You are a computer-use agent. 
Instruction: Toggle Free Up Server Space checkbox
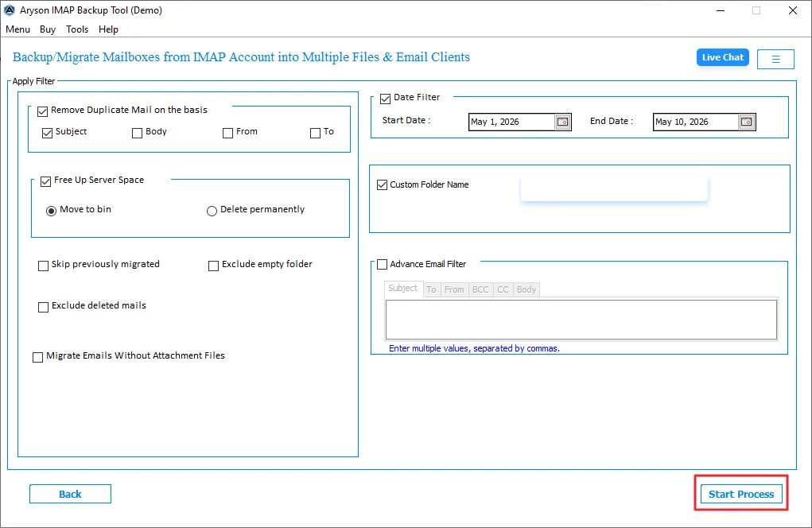(x=45, y=181)
